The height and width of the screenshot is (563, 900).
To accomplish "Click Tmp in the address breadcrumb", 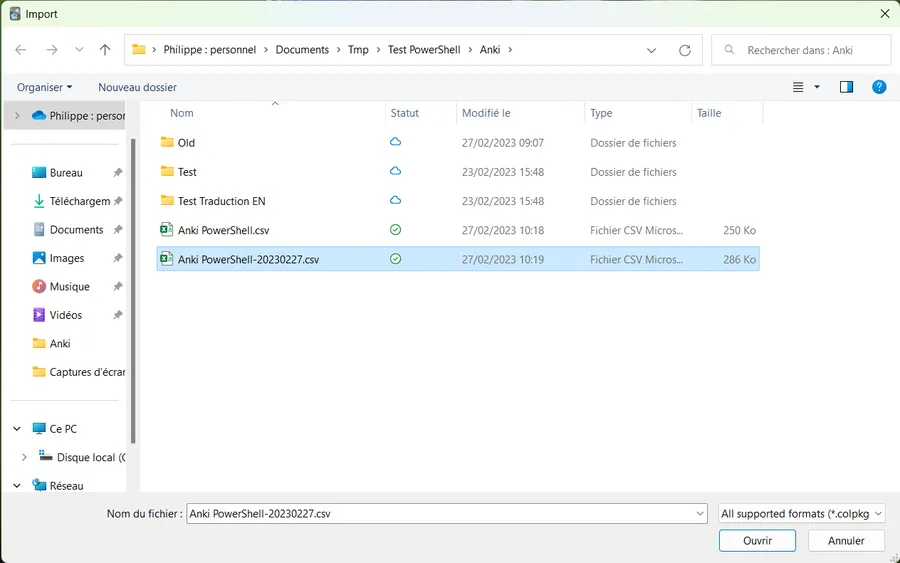I will tap(358, 50).
